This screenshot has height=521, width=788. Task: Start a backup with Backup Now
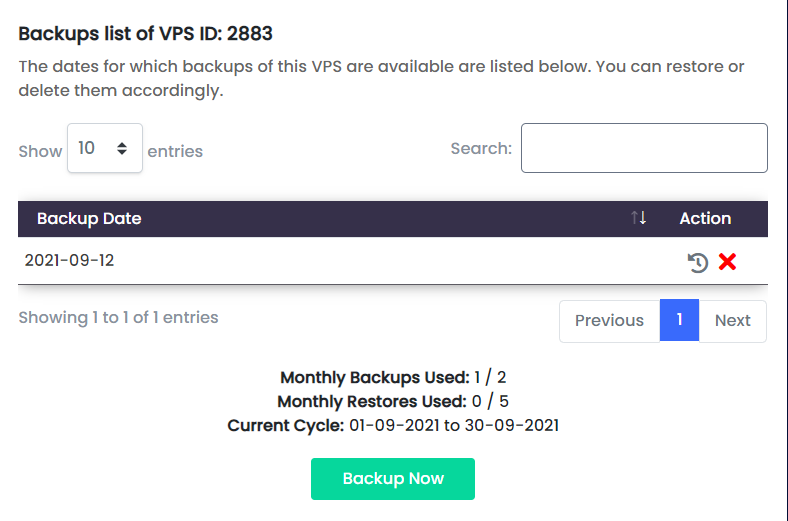click(x=393, y=479)
